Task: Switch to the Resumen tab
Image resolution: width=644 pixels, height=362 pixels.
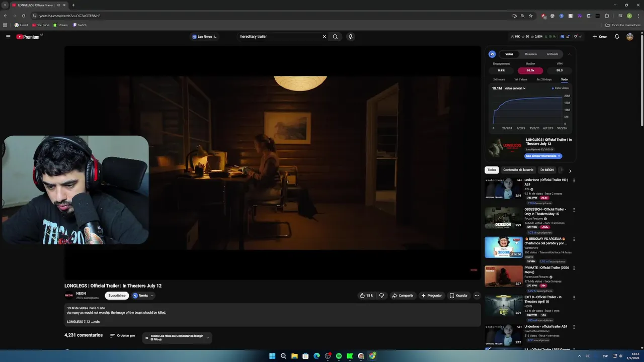Action: (x=531, y=54)
